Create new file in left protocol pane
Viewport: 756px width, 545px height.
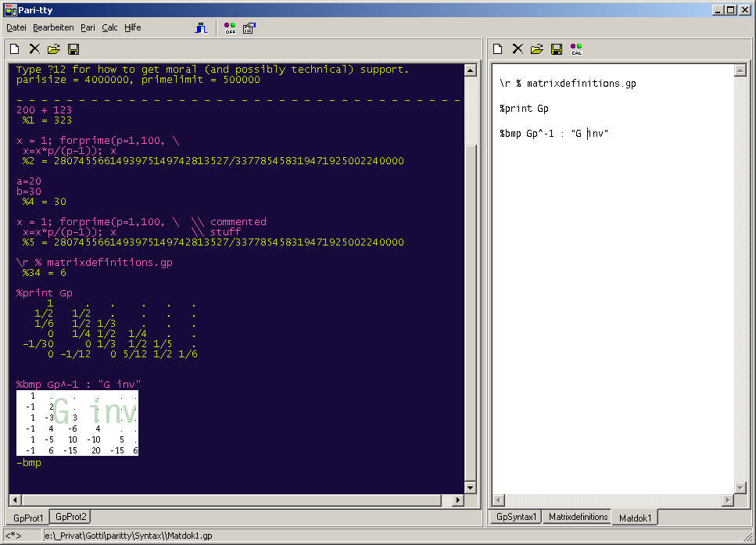click(x=15, y=49)
